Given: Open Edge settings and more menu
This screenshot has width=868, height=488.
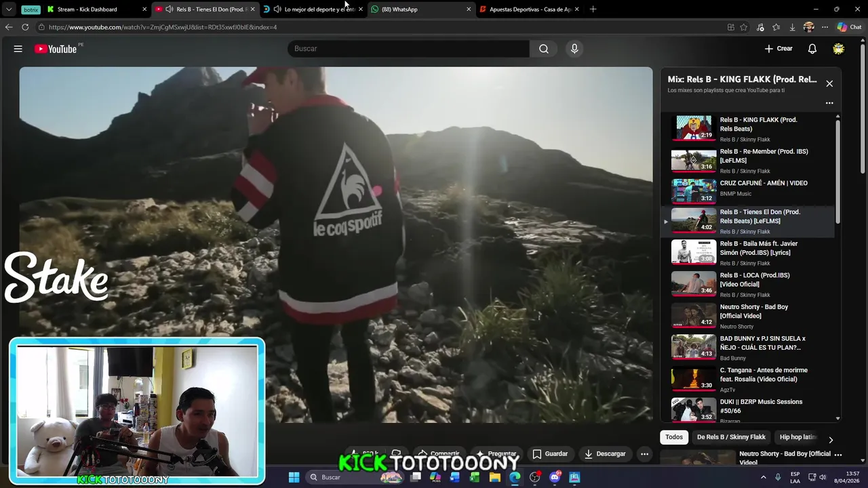Looking at the screenshot, I should pyautogui.click(x=825, y=27).
